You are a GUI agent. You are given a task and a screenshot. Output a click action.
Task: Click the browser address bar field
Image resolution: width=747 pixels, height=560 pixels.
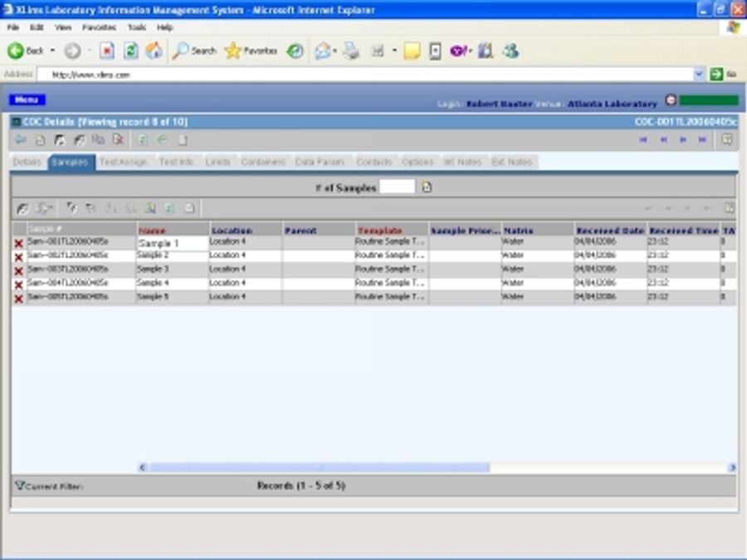coord(366,75)
